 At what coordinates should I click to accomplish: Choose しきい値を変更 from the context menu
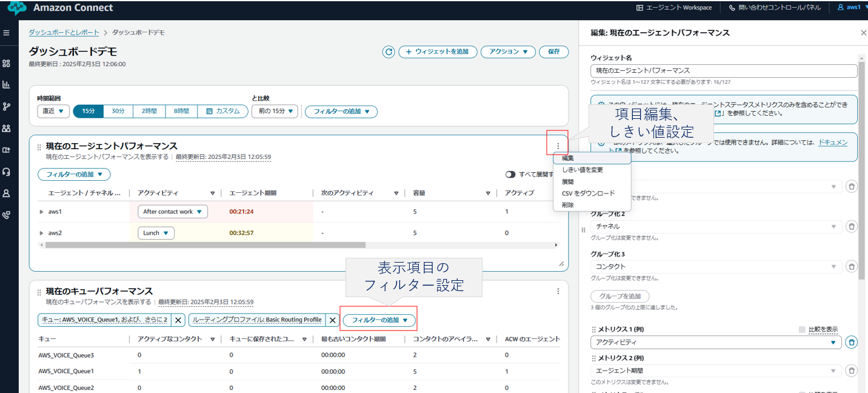pos(592,170)
